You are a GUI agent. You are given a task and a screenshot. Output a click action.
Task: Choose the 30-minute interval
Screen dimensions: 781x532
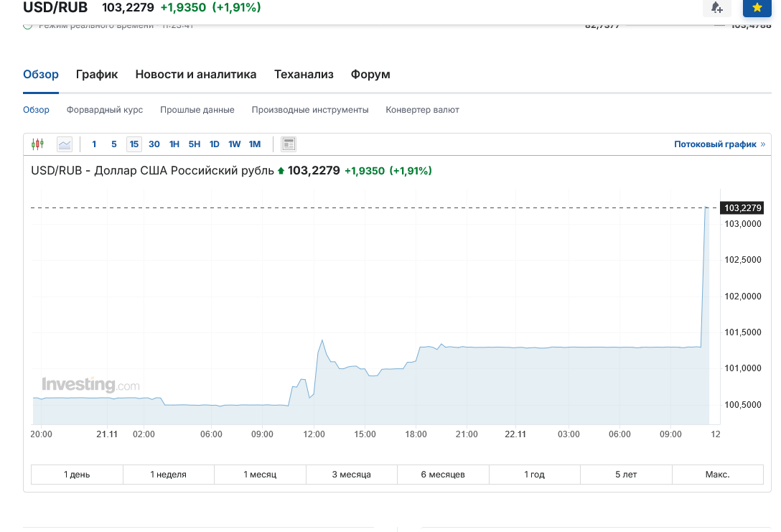point(154,144)
